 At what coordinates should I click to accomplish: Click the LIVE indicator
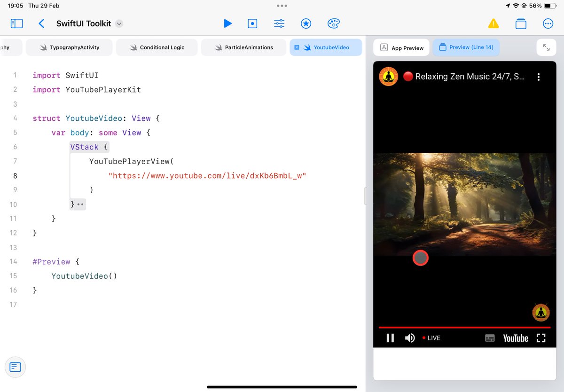[x=431, y=338]
